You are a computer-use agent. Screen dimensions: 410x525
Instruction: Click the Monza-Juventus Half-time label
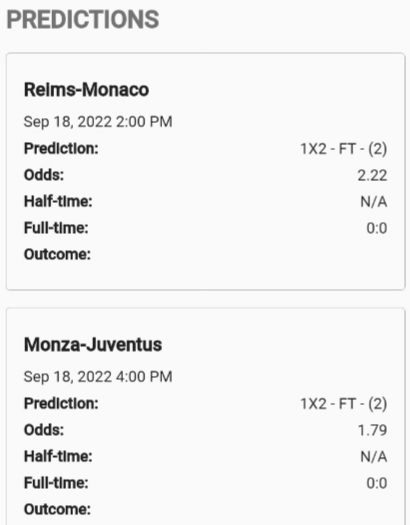tap(58, 456)
